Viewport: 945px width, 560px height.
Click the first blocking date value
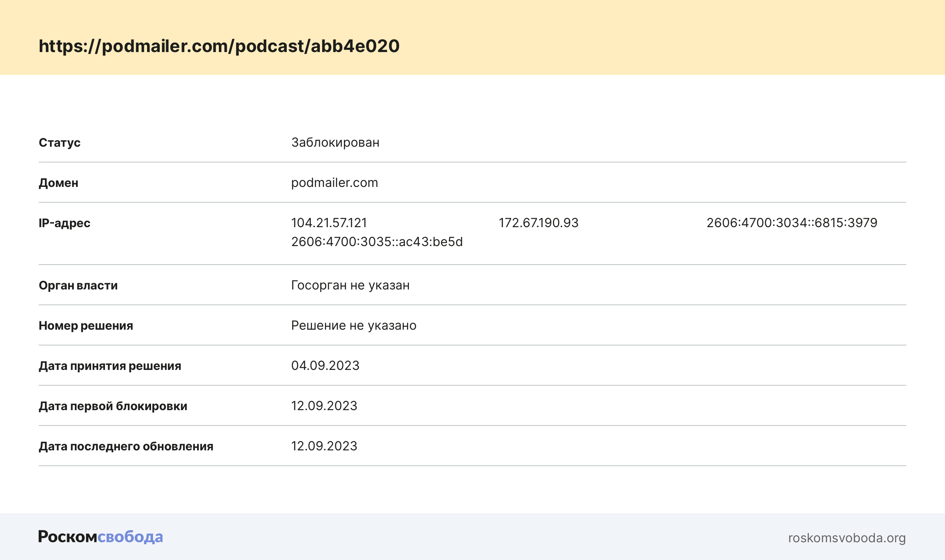324,406
